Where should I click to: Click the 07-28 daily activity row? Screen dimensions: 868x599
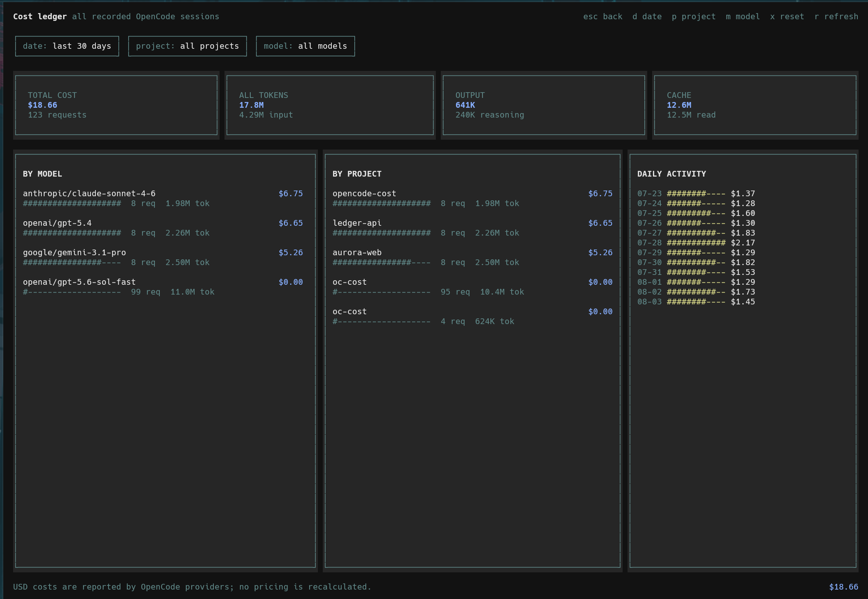click(696, 243)
